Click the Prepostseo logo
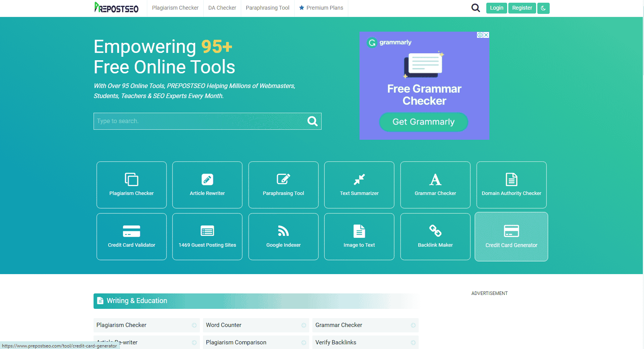Image resolution: width=644 pixels, height=349 pixels. pos(116,8)
